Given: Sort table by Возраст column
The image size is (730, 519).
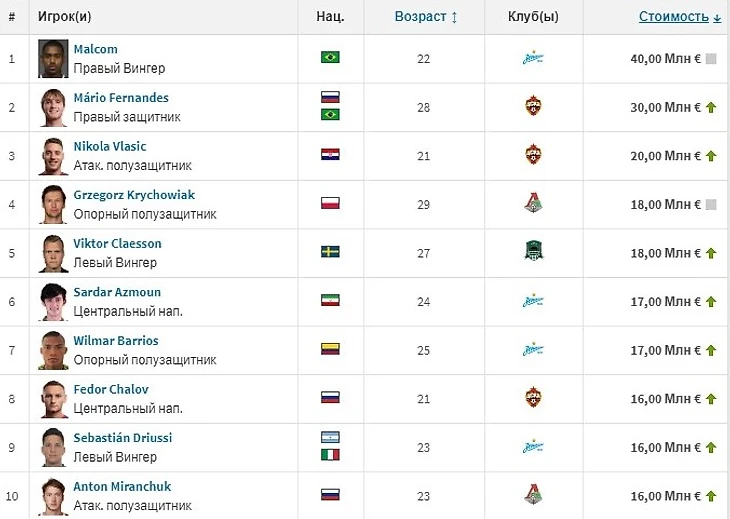Looking at the screenshot, I should (426, 17).
